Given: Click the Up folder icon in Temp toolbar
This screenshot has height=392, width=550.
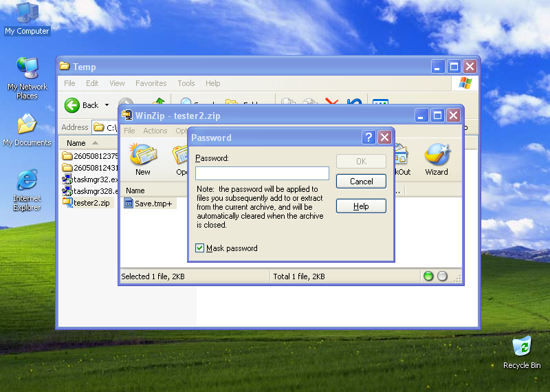Looking at the screenshot, I should pos(159,101).
